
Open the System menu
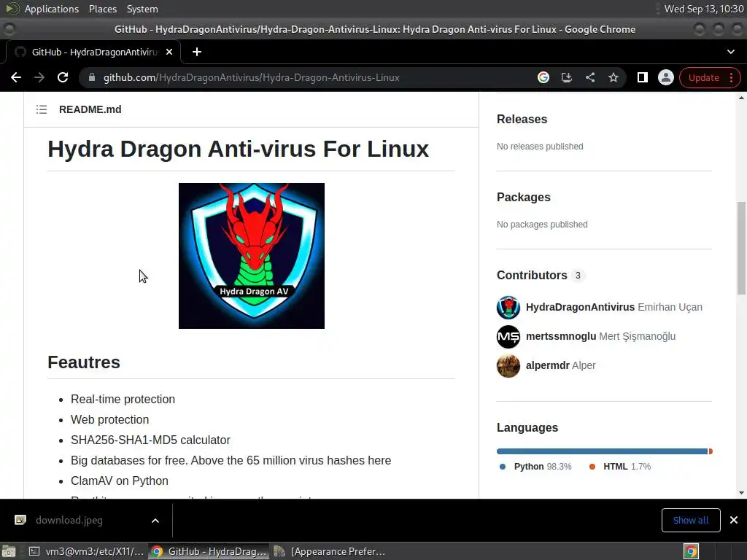pos(142,9)
